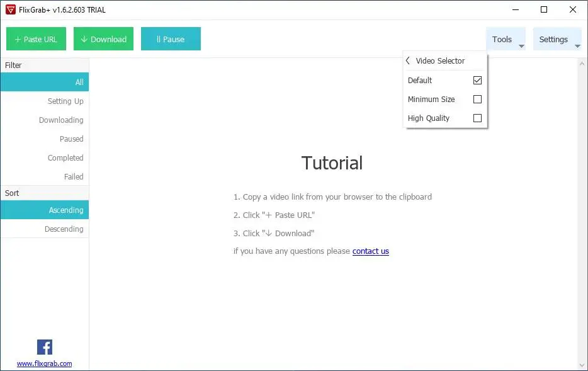Click scrollbar down arrow at right edge
The height and width of the screenshot is (371, 588).
(x=582, y=365)
